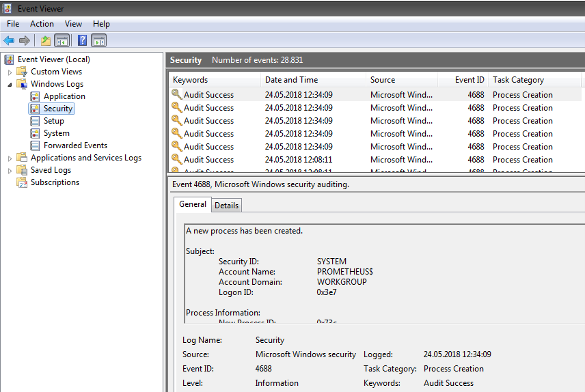Image resolution: width=585 pixels, height=392 pixels.
Task: Expand Applications and Services Logs node
Action: (x=10, y=158)
